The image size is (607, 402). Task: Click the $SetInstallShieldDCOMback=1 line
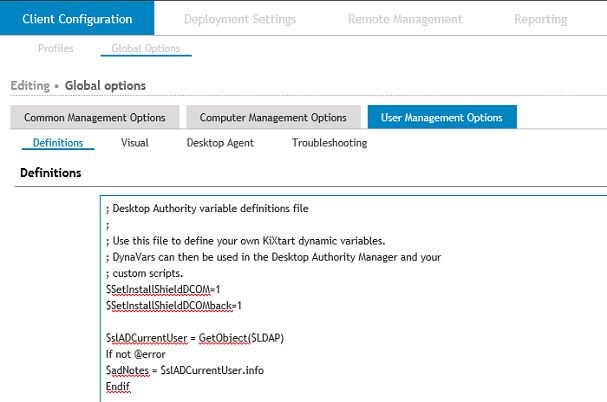(174, 306)
